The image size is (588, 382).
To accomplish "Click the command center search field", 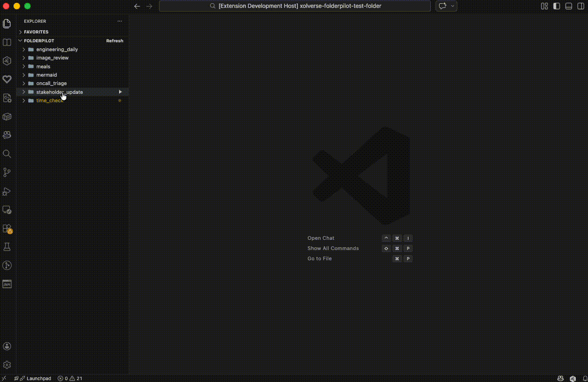I will point(295,6).
